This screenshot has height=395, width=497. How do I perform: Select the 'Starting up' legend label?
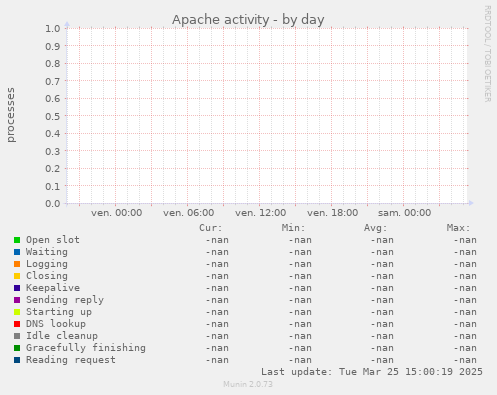59,312
